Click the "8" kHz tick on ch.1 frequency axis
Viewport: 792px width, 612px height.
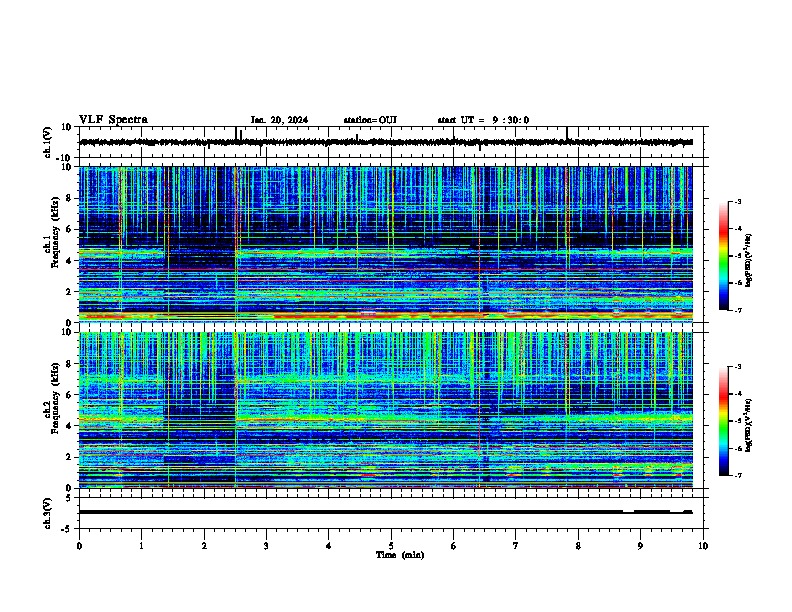coord(69,198)
